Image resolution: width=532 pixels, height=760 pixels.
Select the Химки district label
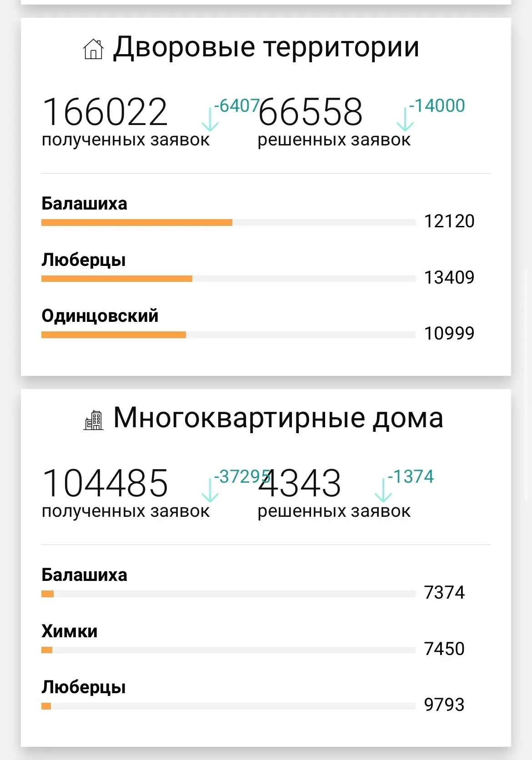point(70,631)
